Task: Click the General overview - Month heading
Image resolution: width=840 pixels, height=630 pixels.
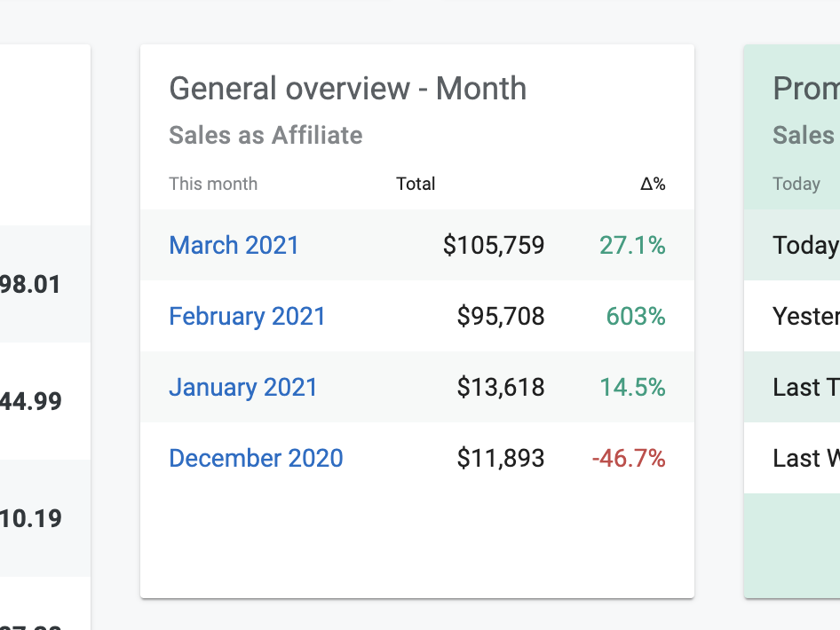Action: (347, 89)
